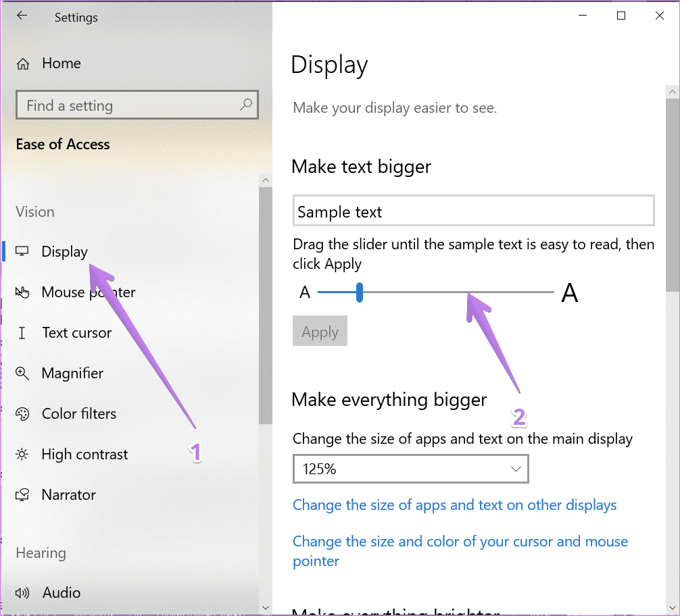The image size is (680, 616).
Task: Select the Mouse pointer hand icon
Action: [x=22, y=292]
